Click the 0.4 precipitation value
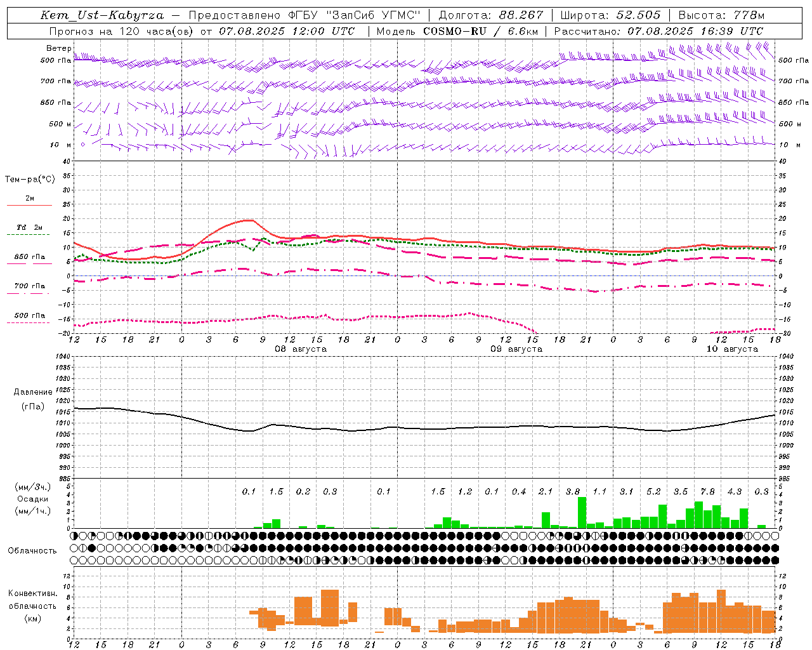 tap(519, 492)
